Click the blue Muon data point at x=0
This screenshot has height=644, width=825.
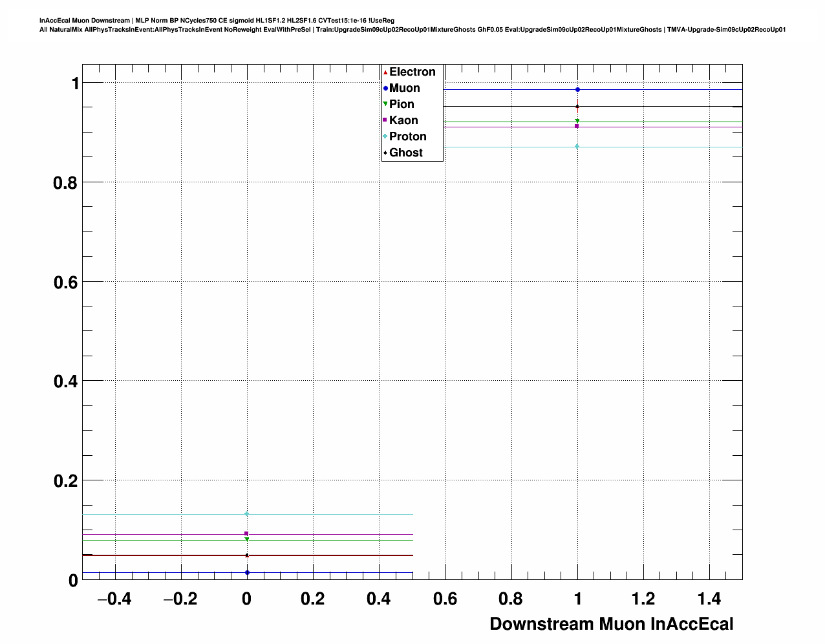[x=247, y=572]
